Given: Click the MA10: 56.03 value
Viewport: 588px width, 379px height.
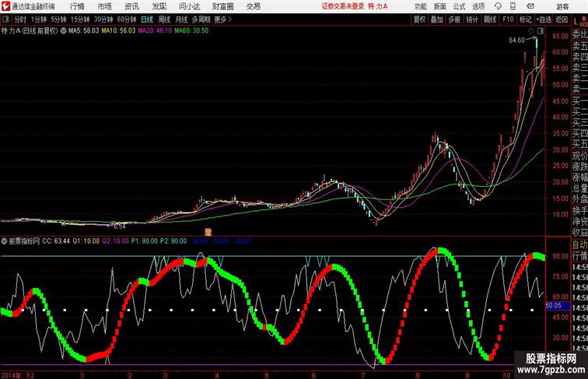Looking at the screenshot, I should click(118, 31).
